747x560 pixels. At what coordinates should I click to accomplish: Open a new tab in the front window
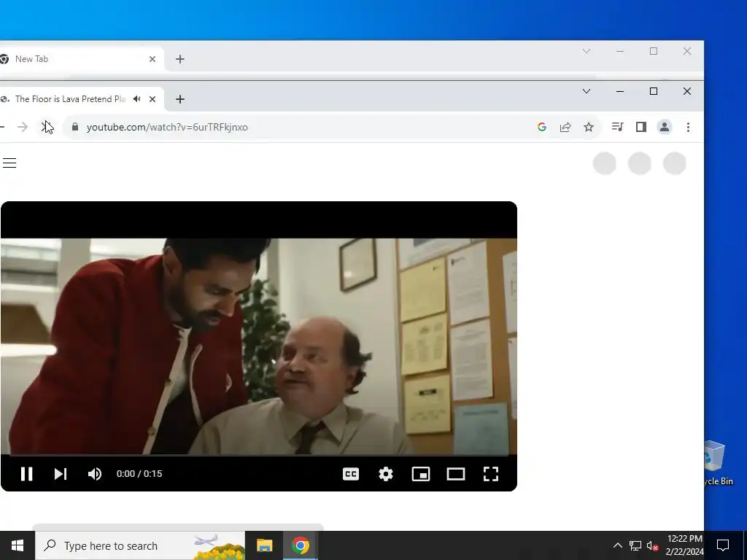click(x=180, y=99)
